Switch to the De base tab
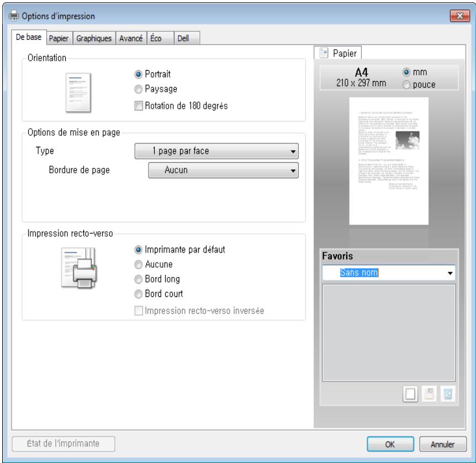The width and height of the screenshot is (476, 463). click(x=29, y=37)
